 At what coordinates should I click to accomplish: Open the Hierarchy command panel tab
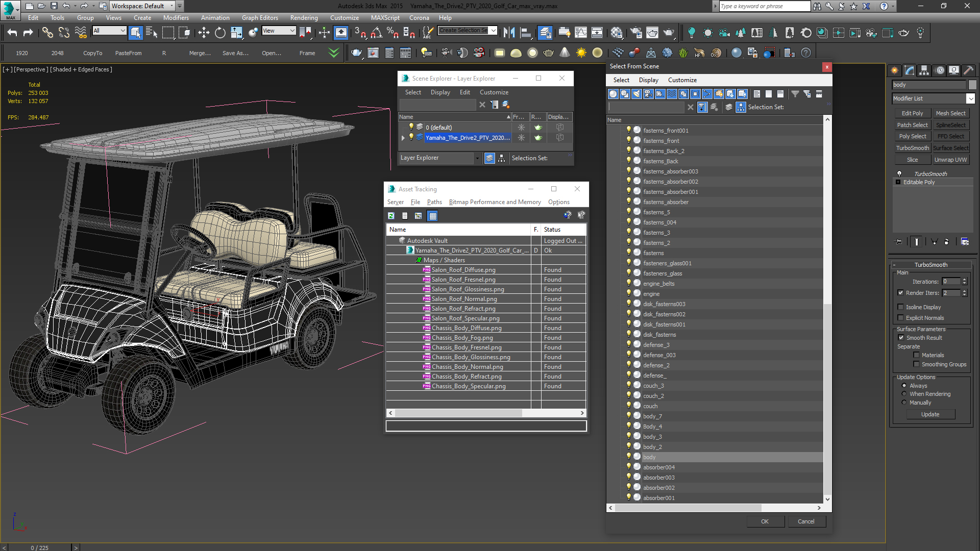[924, 70]
